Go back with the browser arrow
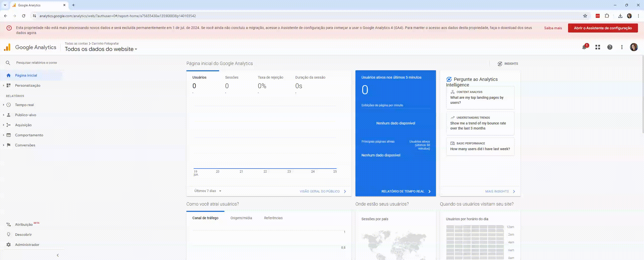Screen dimensions: 644x260 [x=6, y=16]
